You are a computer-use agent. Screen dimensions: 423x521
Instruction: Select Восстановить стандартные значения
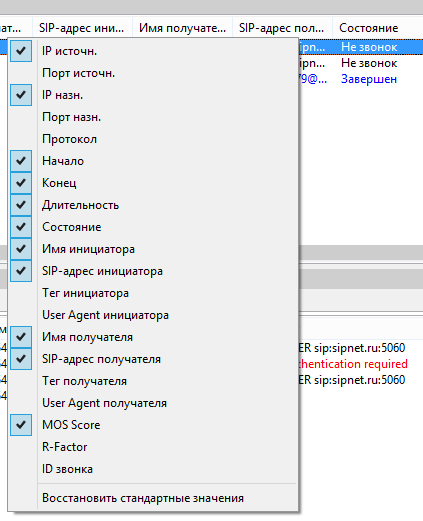tap(153, 498)
